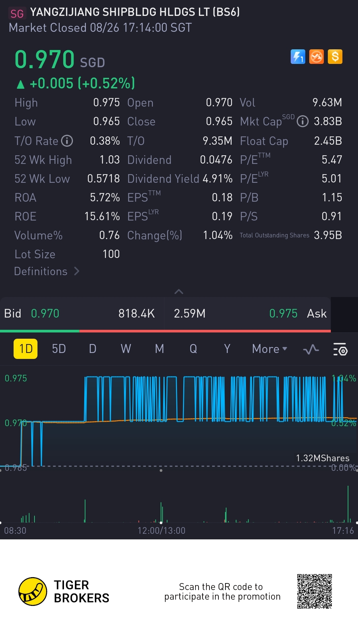The width and height of the screenshot is (358, 644).
Task: Collapse the quote details panel chevron
Action: coord(179,292)
